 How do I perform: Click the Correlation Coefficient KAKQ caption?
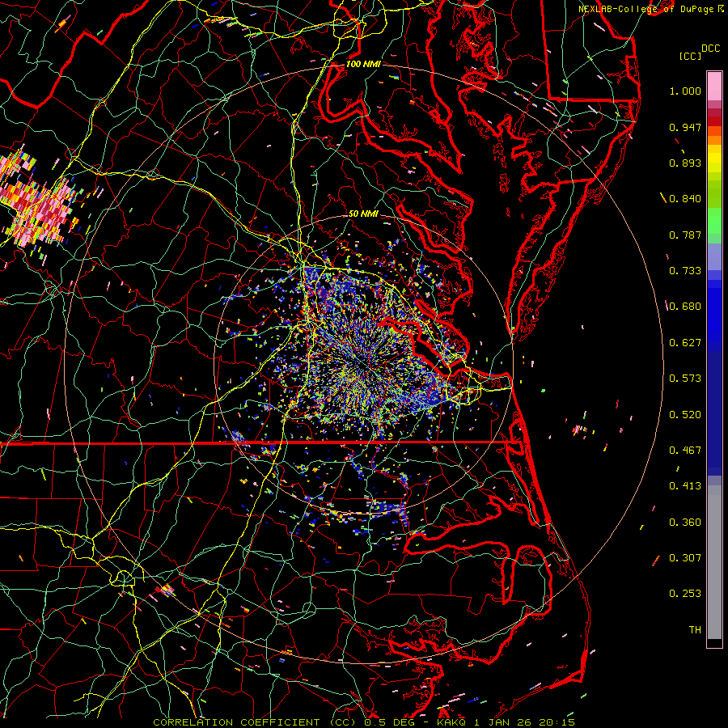point(364,722)
